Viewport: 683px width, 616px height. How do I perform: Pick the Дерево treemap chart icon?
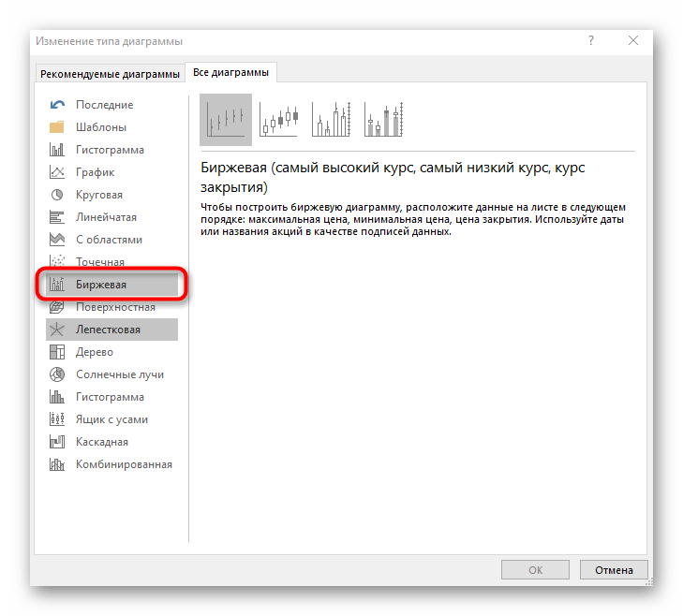point(57,352)
